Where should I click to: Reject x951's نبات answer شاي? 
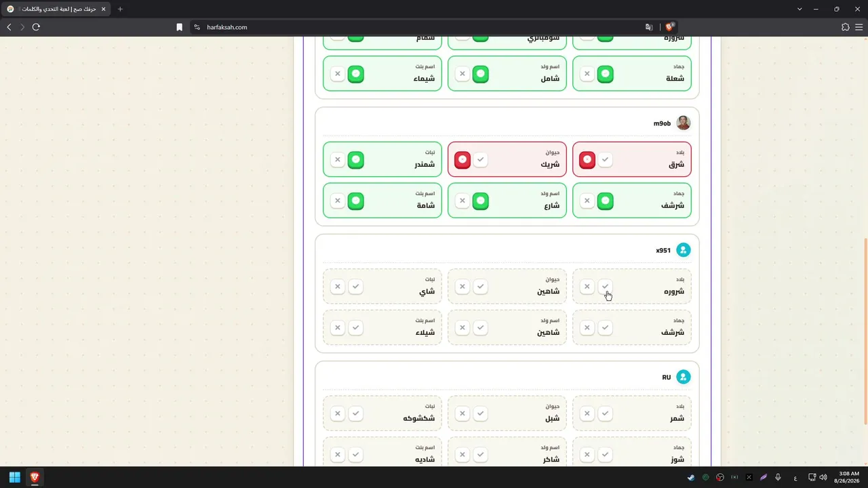point(338,287)
